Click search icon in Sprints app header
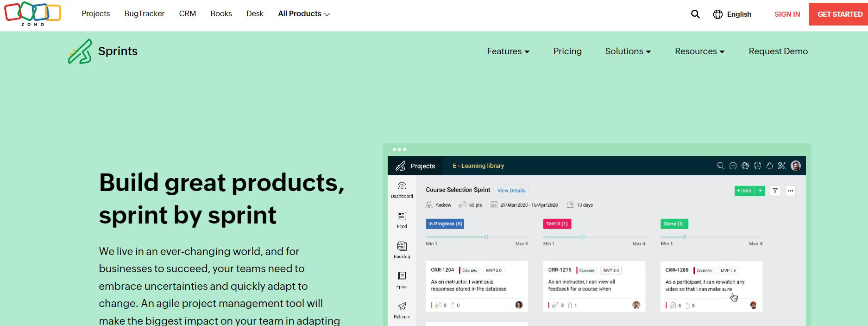 [720, 166]
